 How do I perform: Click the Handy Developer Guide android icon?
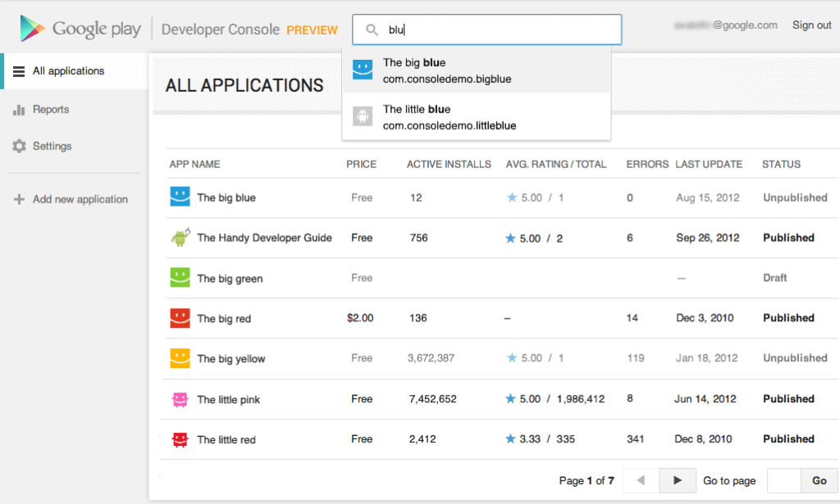[180, 238]
